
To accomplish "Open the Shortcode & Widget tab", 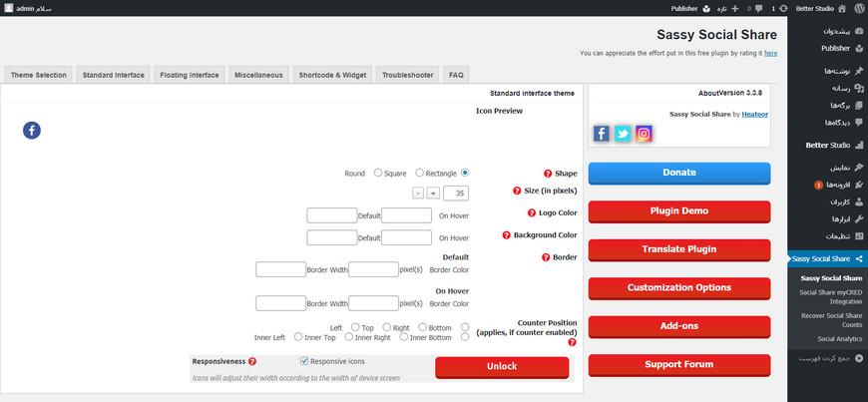I will (x=332, y=75).
